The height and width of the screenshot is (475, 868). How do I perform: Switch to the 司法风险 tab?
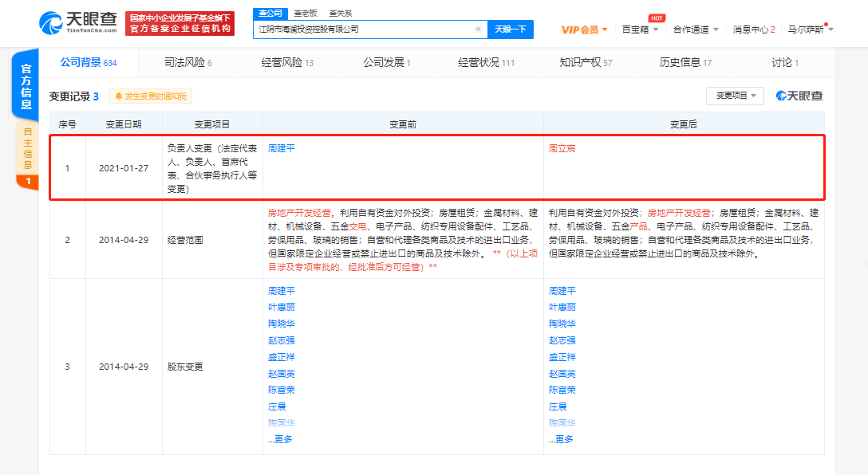pos(187,62)
